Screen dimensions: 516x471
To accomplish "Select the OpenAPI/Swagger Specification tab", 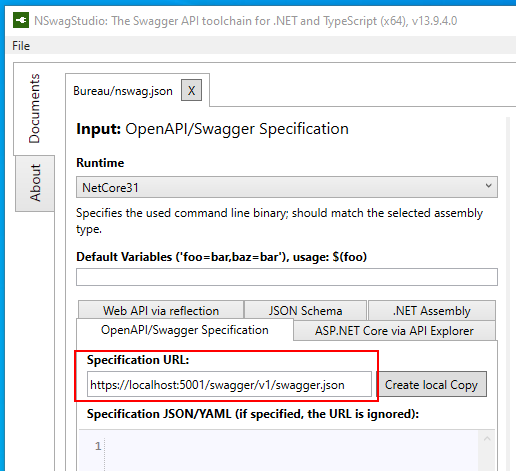I will 185,330.
